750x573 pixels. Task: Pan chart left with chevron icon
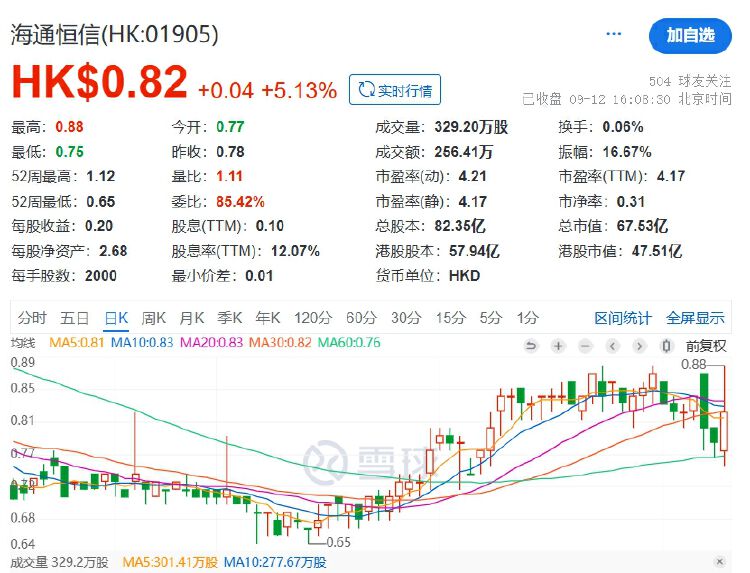click(612, 345)
